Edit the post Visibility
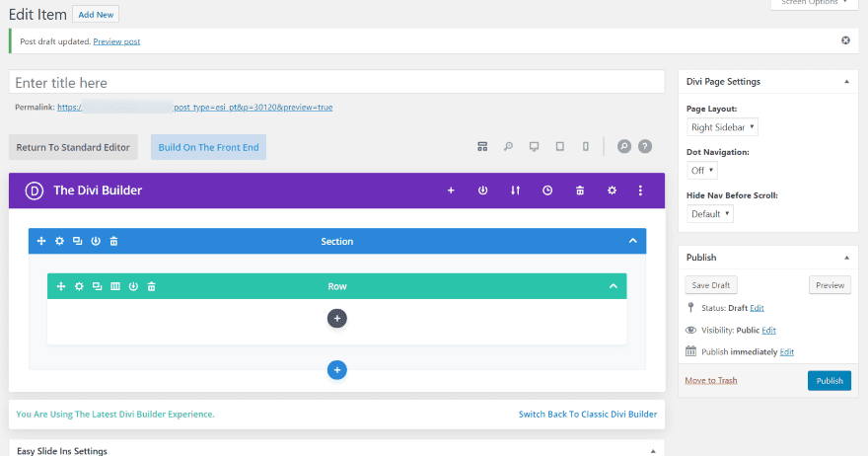 coord(769,331)
